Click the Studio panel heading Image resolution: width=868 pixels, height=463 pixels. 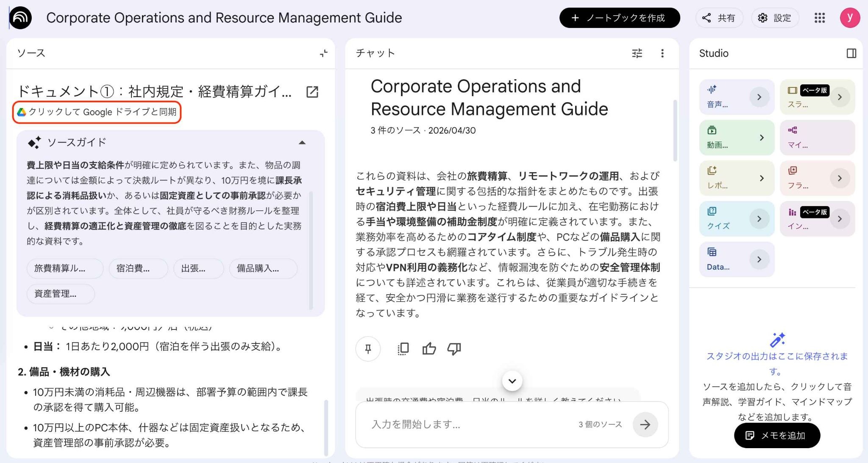pyautogui.click(x=714, y=53)
